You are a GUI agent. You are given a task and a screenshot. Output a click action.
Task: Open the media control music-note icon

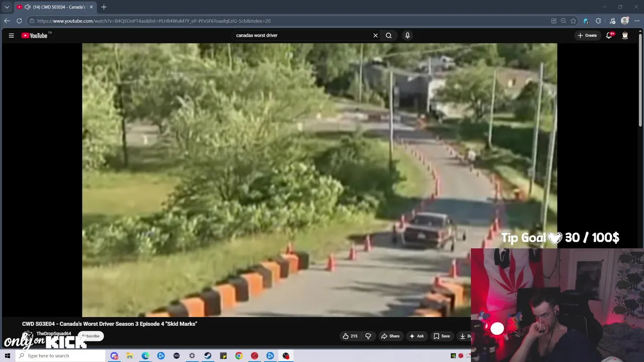[612, 21]
